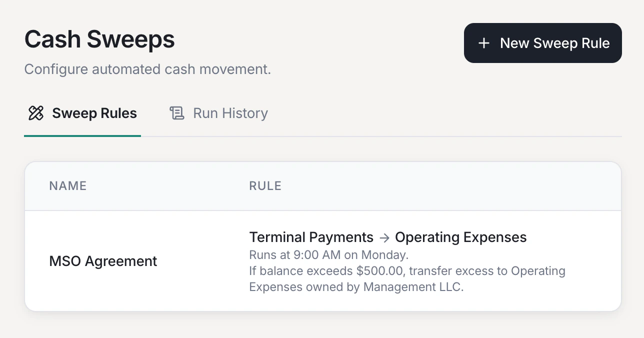
Task: Click Operating Expenses in the rule title
Action: point(460,237)
